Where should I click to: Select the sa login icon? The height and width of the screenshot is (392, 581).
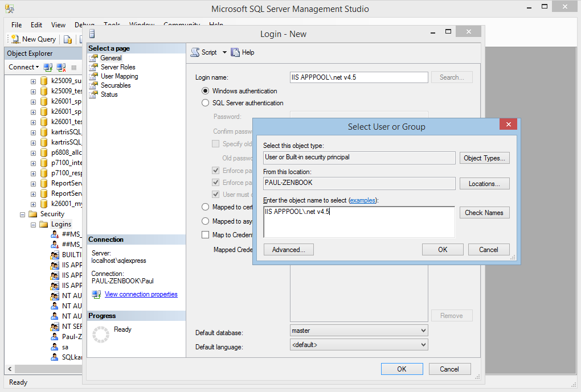tap(55, 347)
